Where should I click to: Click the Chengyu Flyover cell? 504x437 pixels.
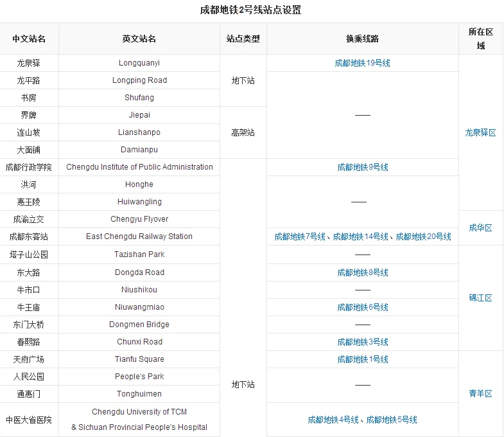point(139,220)
